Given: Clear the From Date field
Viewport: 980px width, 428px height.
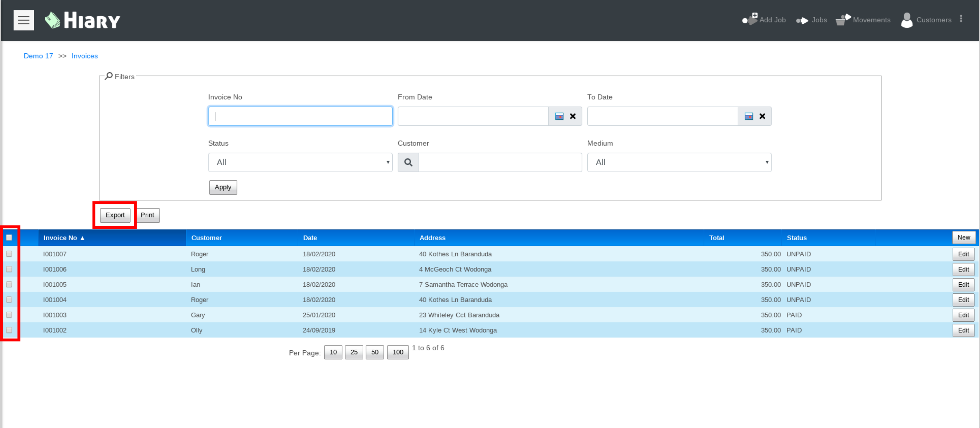Looking at the screenshot, I should 572,116.
